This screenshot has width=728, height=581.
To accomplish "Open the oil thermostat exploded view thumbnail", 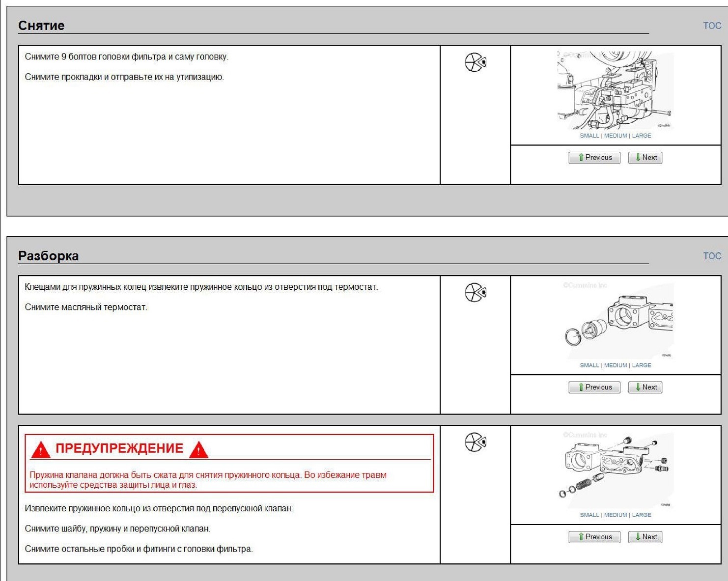I will pos(618,320).
